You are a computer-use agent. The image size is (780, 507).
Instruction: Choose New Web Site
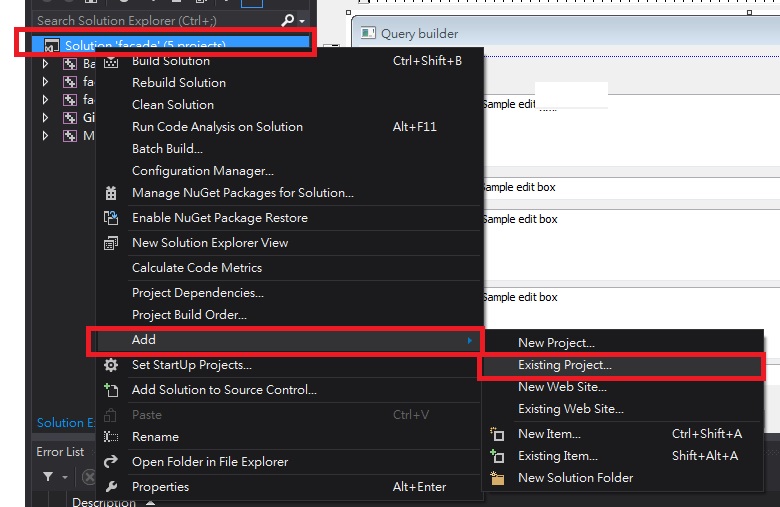[623, 387]
